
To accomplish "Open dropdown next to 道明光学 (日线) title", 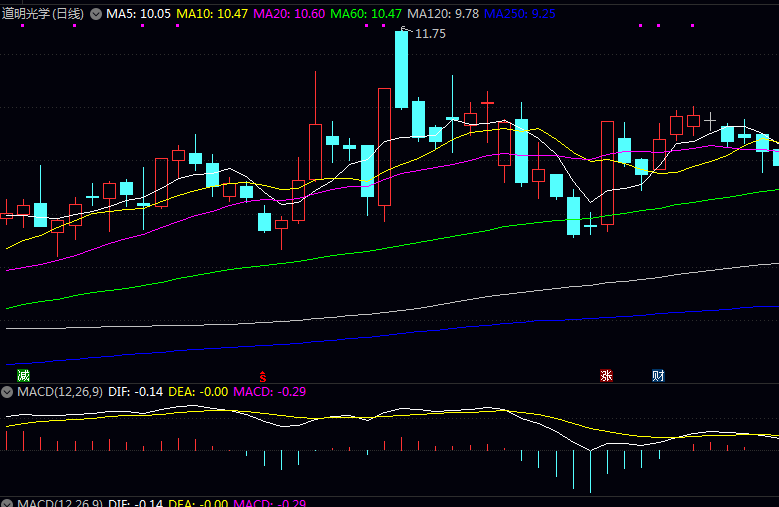I will point(96,14).
